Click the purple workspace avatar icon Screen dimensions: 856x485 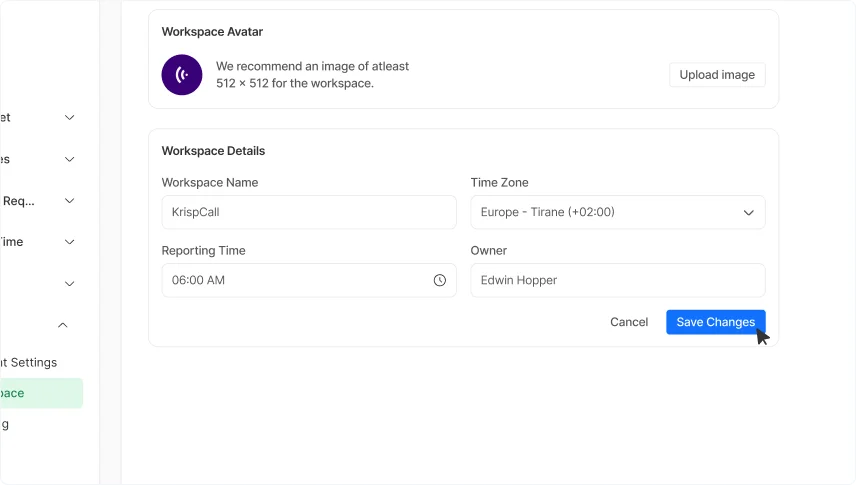pos(182,75)
